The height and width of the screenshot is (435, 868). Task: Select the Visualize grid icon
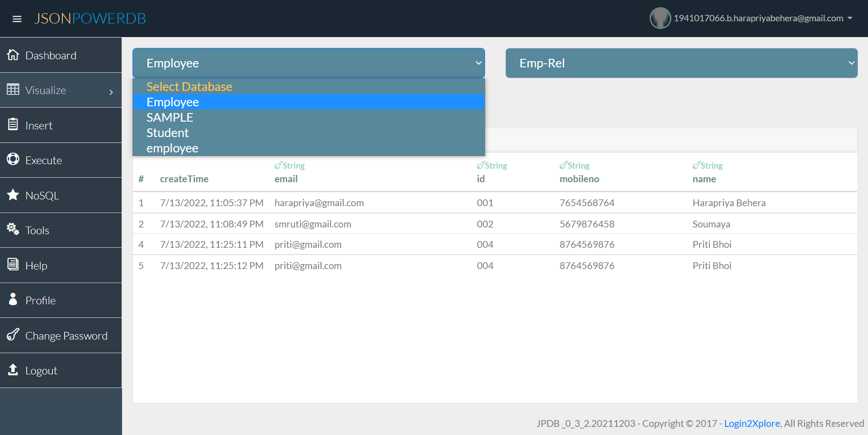point(13,90)
